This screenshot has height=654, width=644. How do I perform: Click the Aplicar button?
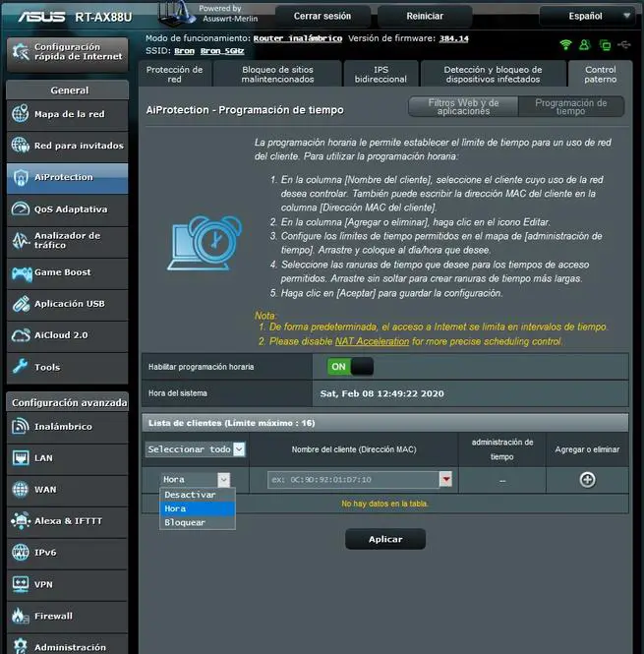pyautogui.click(x=385, y=539)
